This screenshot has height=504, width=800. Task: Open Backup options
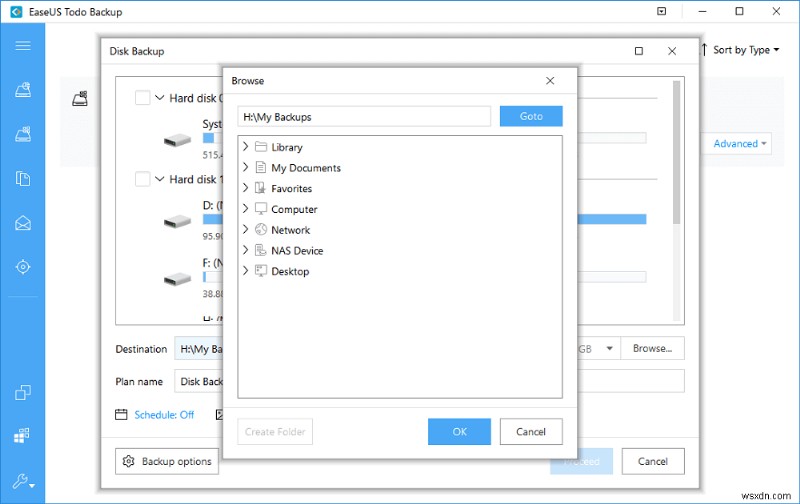(167, 461)
